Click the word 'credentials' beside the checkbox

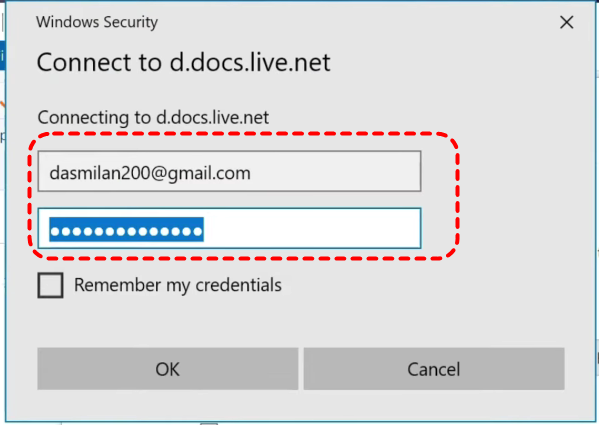(x=239, y=285)
